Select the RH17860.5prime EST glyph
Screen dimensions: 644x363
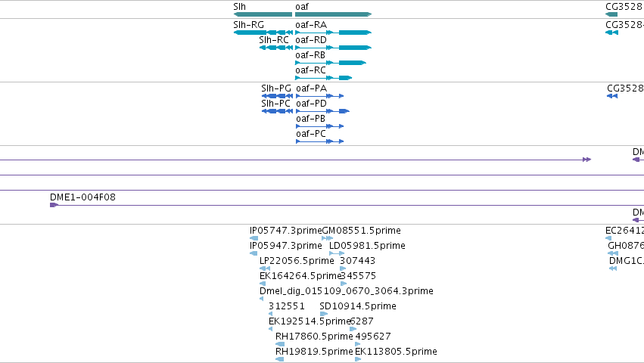point(280,344)
